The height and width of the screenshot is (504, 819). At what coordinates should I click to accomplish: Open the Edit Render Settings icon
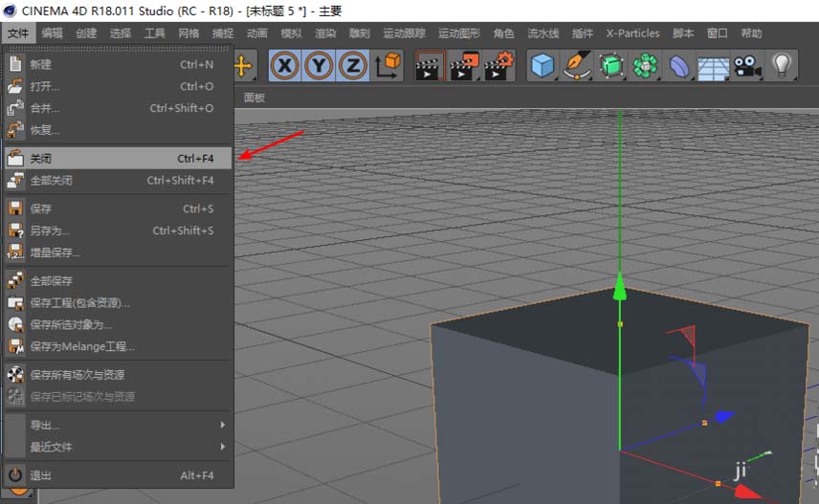(498, 65)
